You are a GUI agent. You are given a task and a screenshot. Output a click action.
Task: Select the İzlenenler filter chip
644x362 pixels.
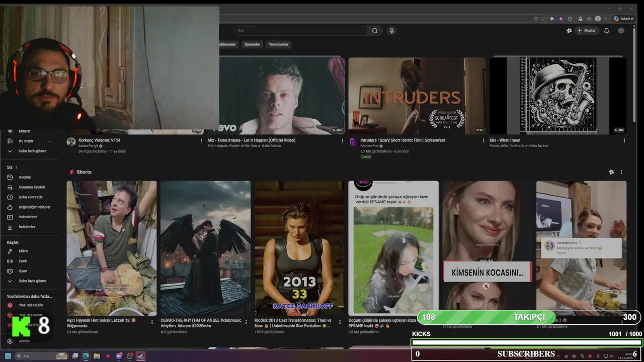click(252, 44)
